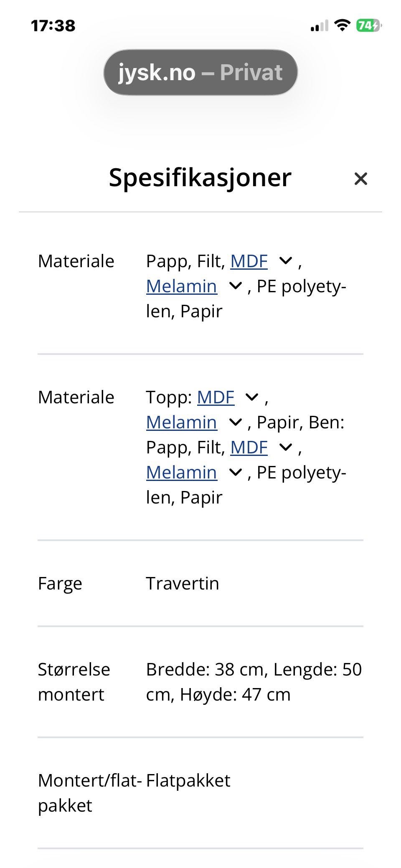Open the MDF link after "Topp:"
The image size is (401, 868).
(x=216, y=397)
